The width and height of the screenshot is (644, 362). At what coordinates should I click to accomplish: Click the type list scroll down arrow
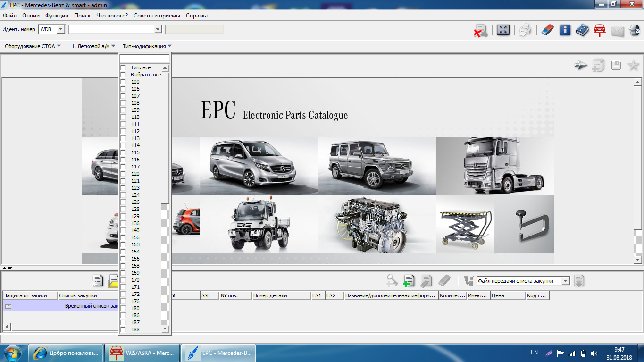[165, 329]
